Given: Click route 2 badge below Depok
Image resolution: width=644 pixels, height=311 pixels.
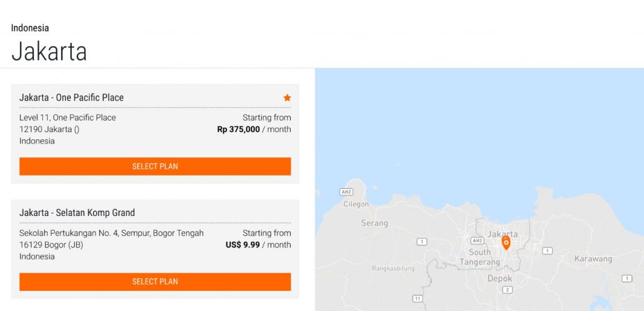Looking at the screenshot, I should coord(508,290).
